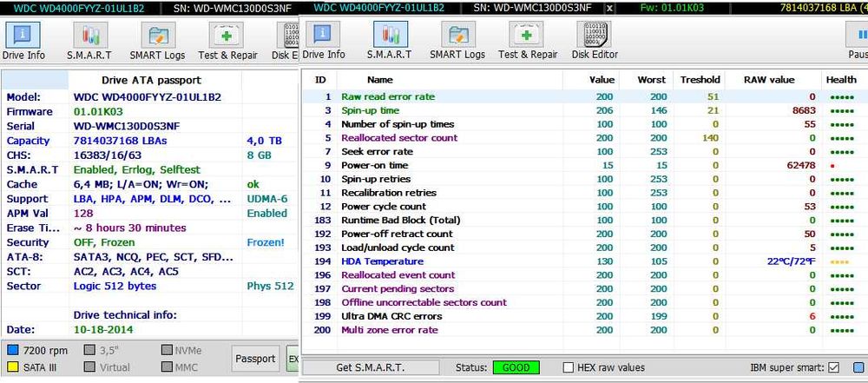Sort by the Value column header
868x383 pixels.
[x=602, y=80]
